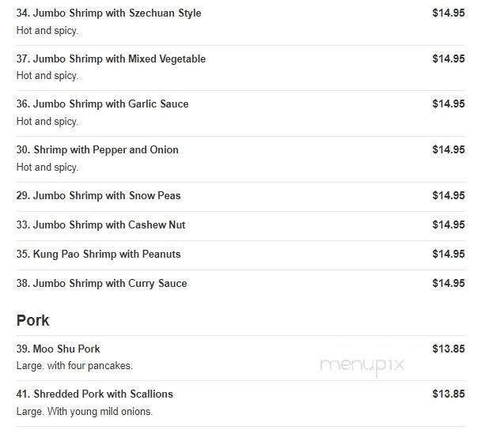Choose Shredded Pork with Scallions

tap(94, 394)
